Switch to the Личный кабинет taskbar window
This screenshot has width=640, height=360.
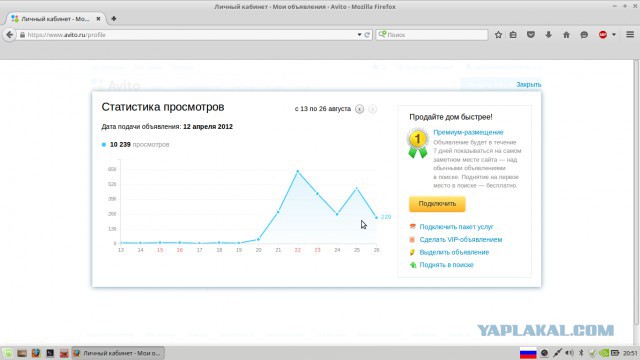coord(118,353)
